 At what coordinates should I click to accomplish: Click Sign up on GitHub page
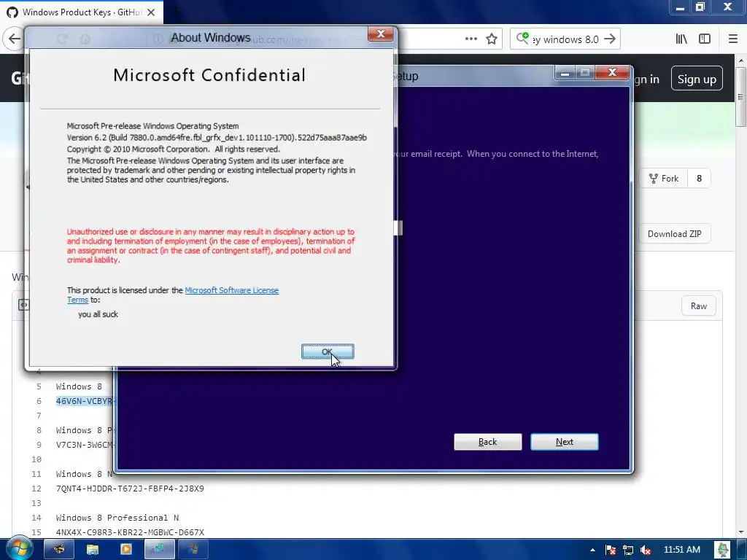tap(697, 79)
